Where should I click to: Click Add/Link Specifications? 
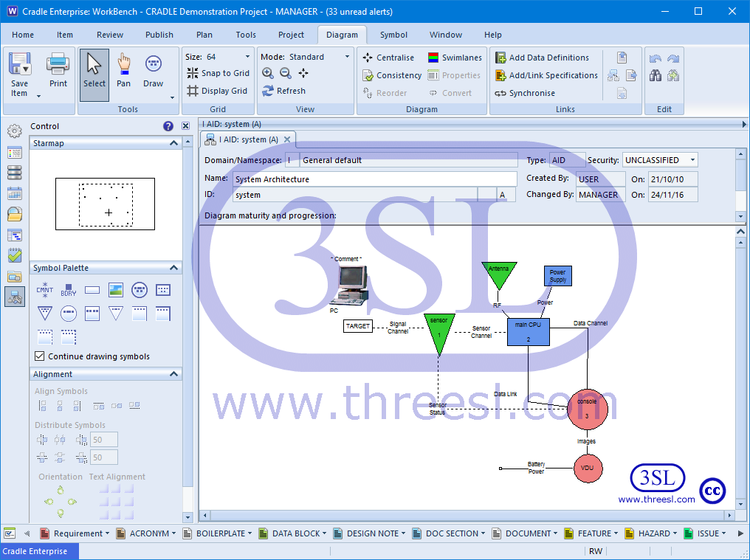546,75
